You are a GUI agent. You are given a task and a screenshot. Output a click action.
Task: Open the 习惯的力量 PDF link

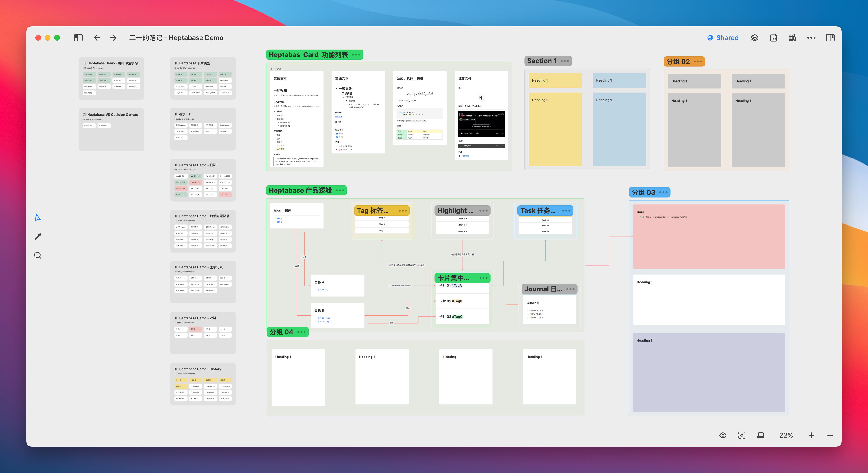pyautogui.click(x=465, y=156)
